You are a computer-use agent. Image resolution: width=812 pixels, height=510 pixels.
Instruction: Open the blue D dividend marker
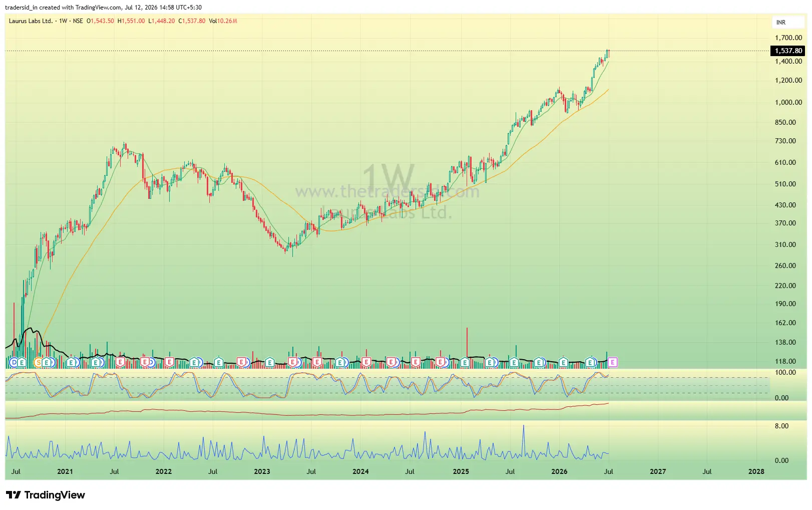coord(14,362)
